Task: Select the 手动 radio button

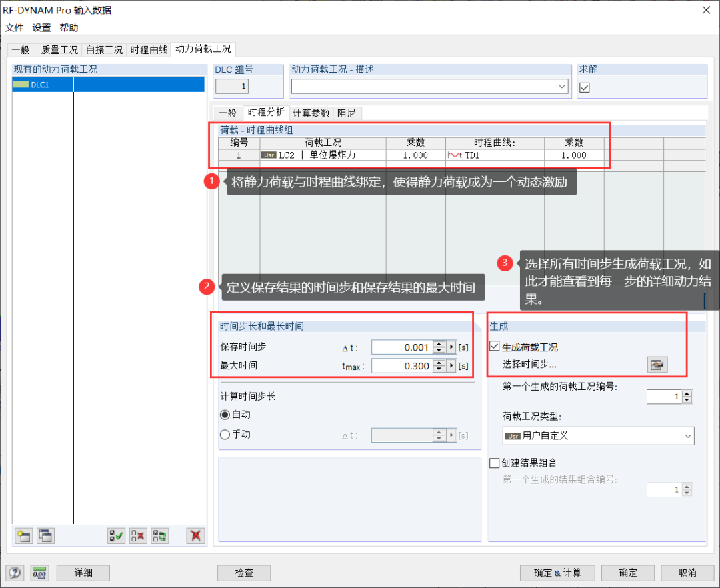Action: [225, 434]
